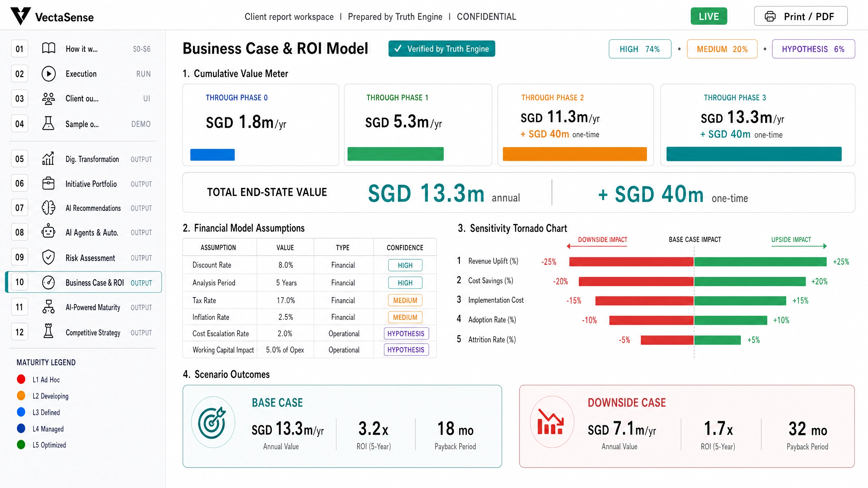Click the Through Phase 2 orange bar
Image resolution: width=868 pixels, height=488 pixels.
coord(575,154)
